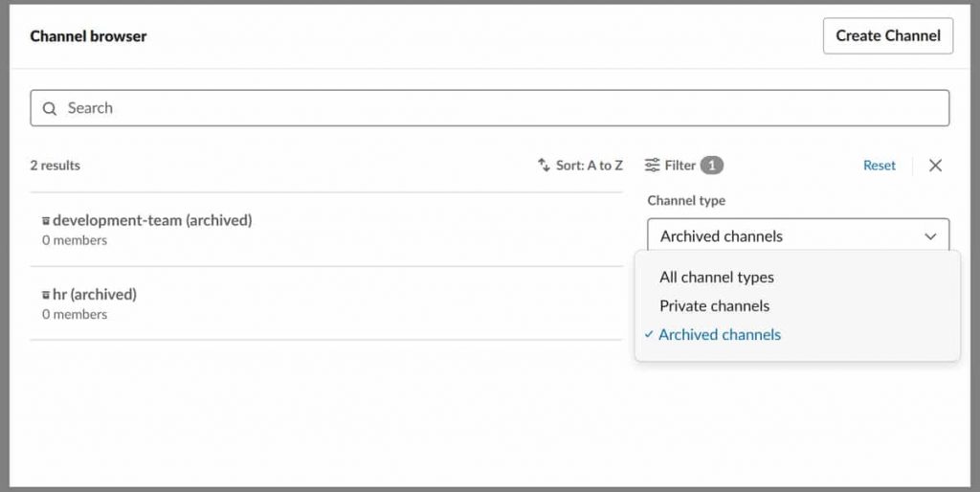Click the checkmark beside Archived channels

(x=649, y=335)
